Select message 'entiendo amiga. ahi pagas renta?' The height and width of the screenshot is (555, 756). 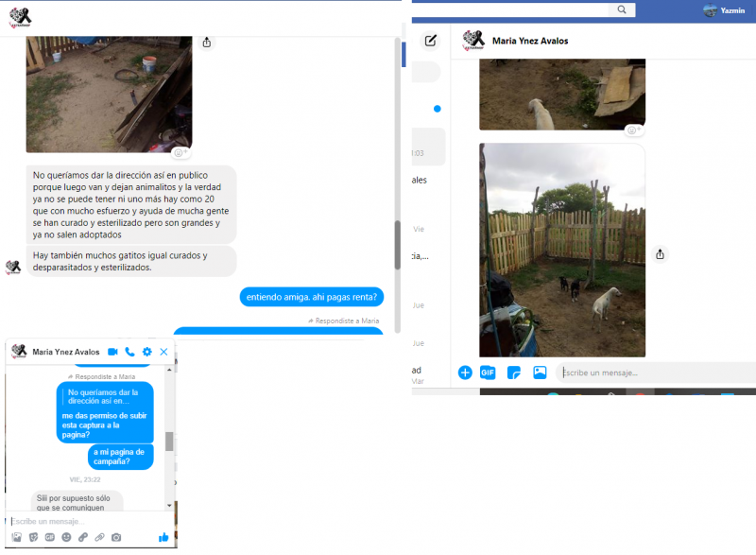coord(312,297)
